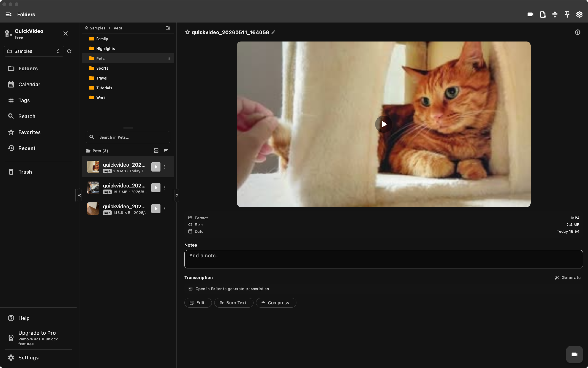Open the info icon at top right

click(x=578, y=32)
